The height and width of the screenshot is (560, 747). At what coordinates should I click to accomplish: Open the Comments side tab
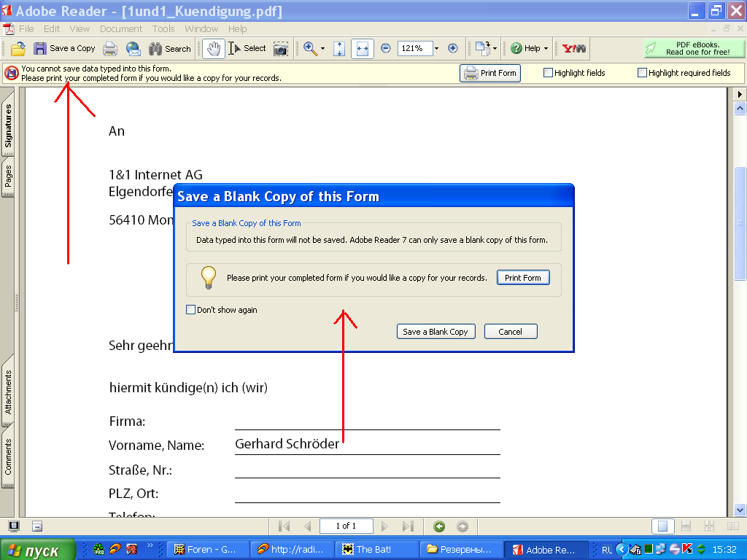(8, 457)
